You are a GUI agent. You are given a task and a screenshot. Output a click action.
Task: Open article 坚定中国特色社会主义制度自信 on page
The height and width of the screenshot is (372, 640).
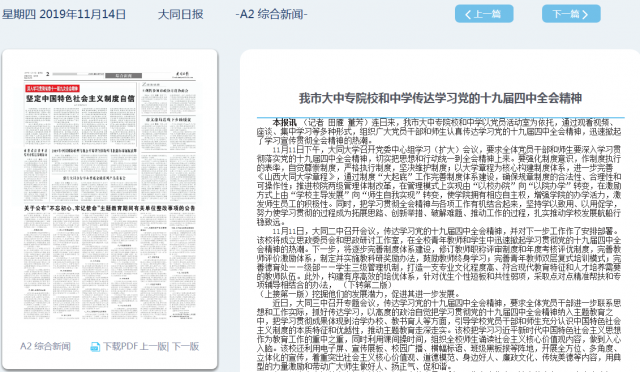(80, 98)
